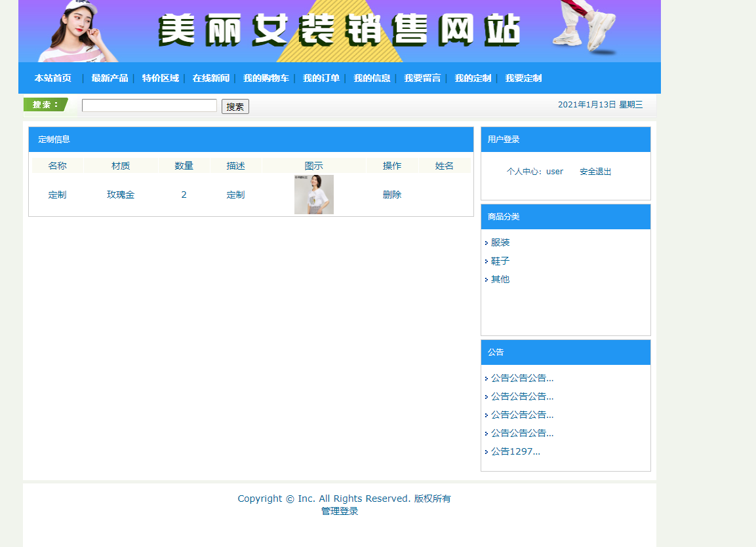Go to 我要留言 message board

pyautogui.click(x=422, y=78)
